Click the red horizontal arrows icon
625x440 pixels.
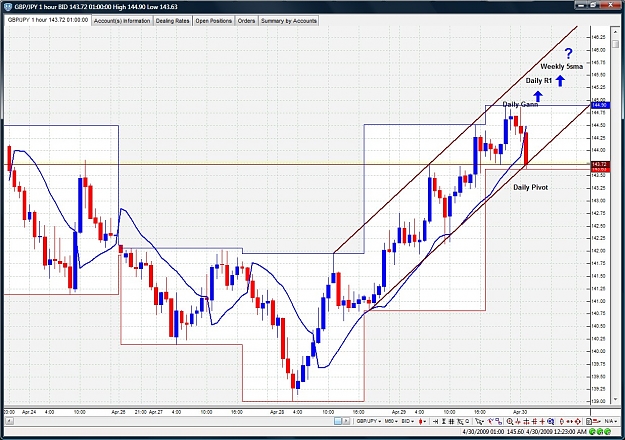coord(569,421)
